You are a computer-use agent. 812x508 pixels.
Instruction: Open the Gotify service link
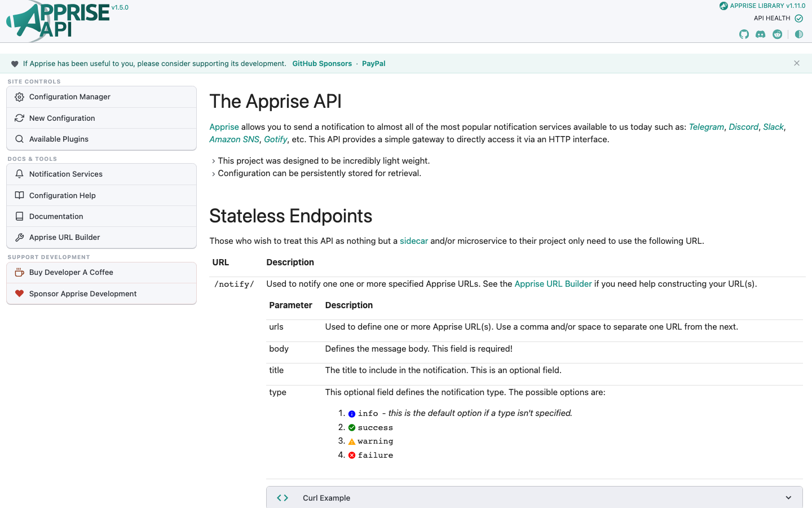coord(276,139)
